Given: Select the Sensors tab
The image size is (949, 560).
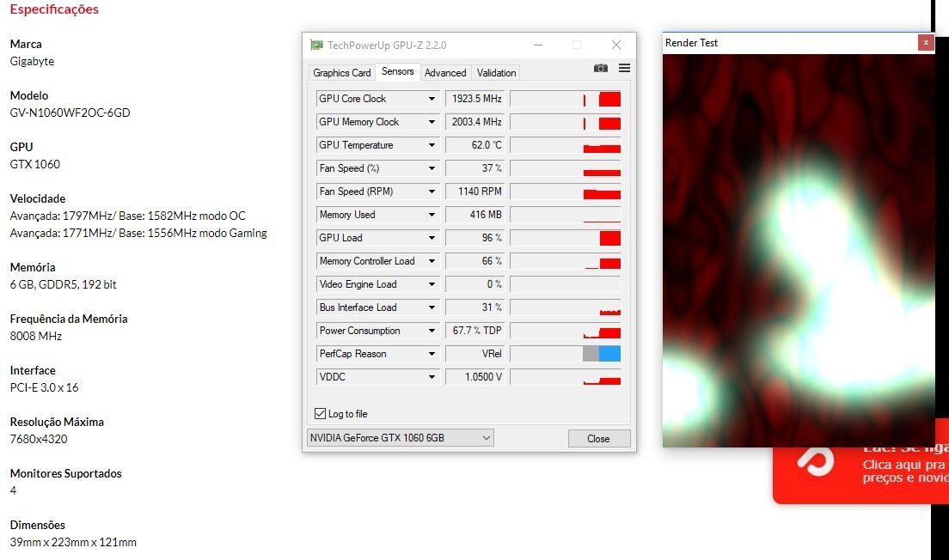Looking at the screenshot, I should click(398, 71).
